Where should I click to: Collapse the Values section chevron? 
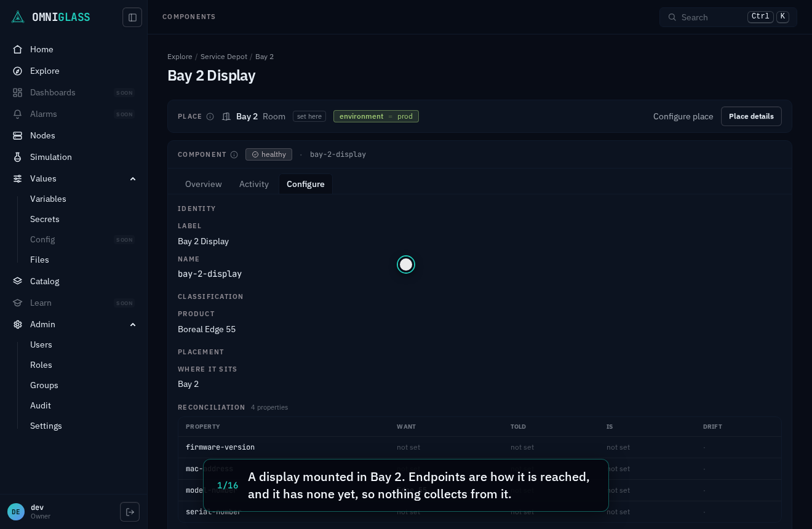133,178
